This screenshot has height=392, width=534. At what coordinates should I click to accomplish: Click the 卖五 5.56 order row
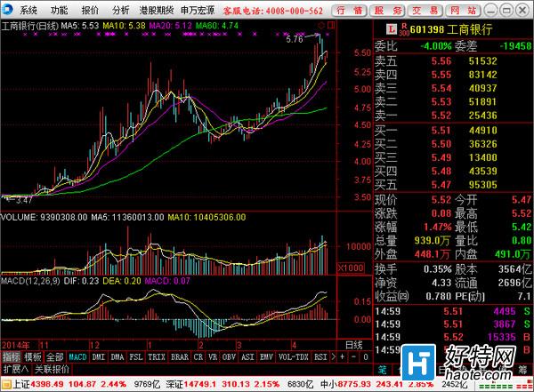[453, 61]
